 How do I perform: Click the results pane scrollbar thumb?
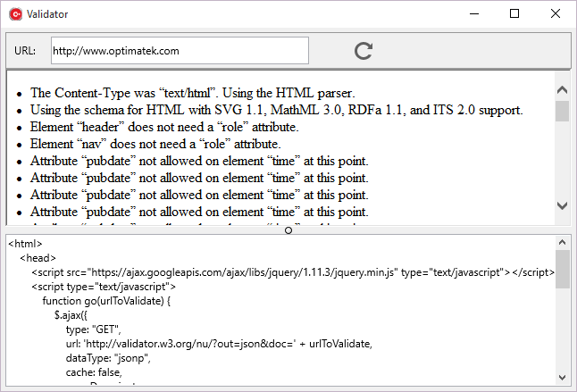562,111
